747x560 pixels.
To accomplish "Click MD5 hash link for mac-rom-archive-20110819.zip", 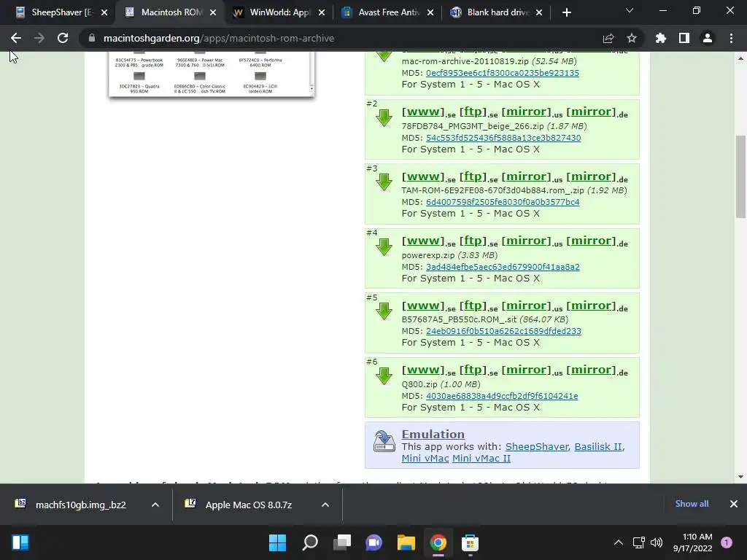I will 503,73.
